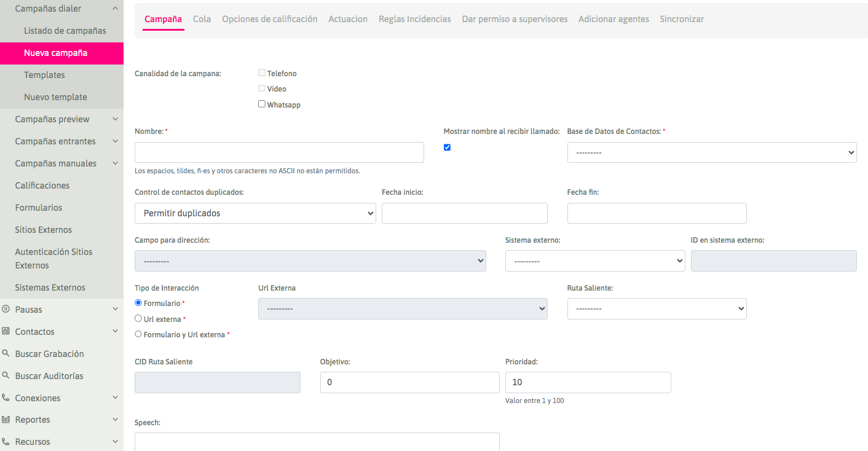Image resolution: width=868 pixels, height=451 pixels.
Task: Uncheck Mostrar nombre al recibir llamado
Action: (x=447, y=147)
